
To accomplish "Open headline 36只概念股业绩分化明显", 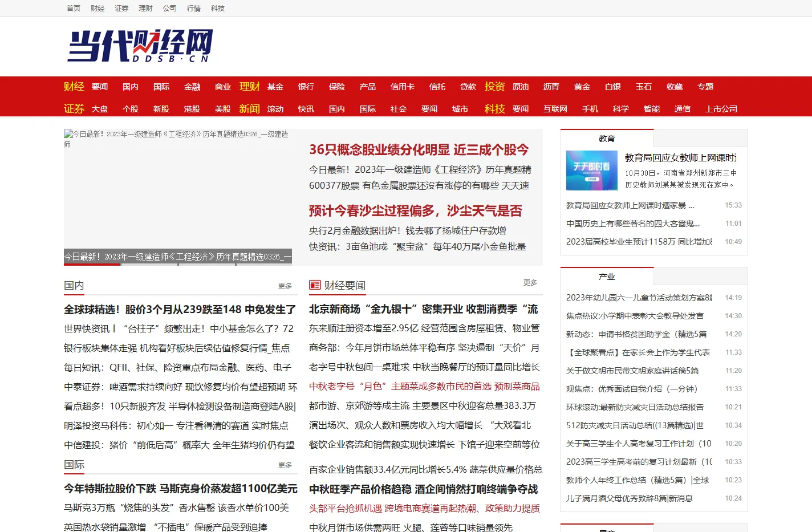I will 419,150.
